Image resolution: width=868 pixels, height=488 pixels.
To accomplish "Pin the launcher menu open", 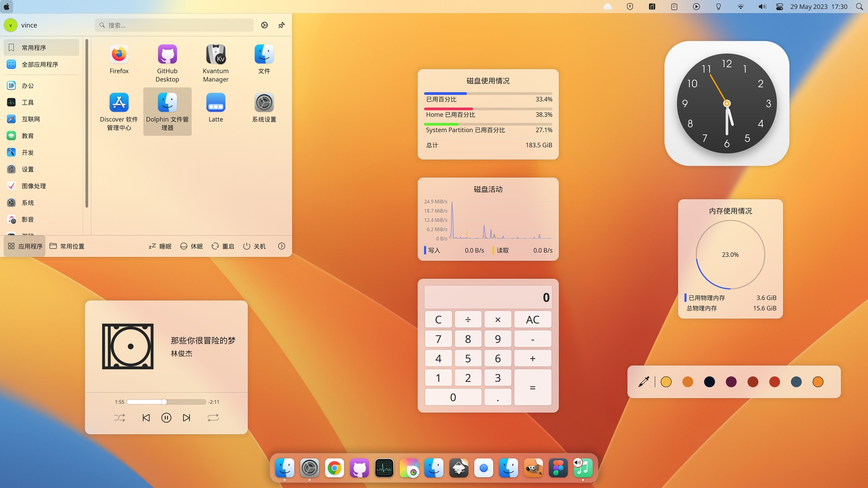I will tap(282, 25).
